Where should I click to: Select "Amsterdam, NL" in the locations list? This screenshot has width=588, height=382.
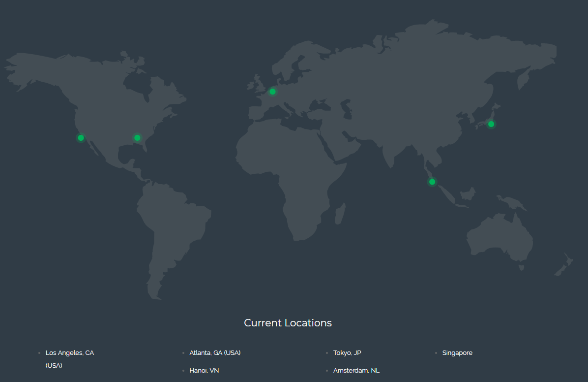pyautogui.click(x=356, y=370)
